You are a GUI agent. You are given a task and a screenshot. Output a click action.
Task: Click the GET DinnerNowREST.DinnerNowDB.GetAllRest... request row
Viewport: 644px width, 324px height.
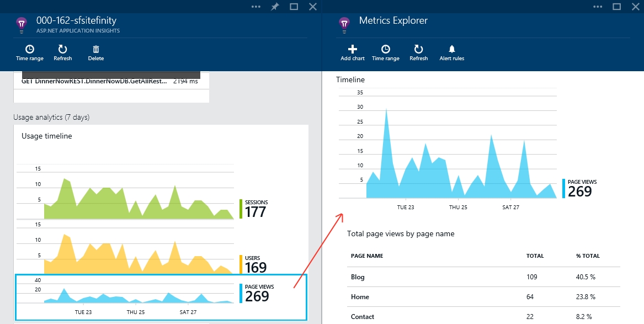pos(111,81)
